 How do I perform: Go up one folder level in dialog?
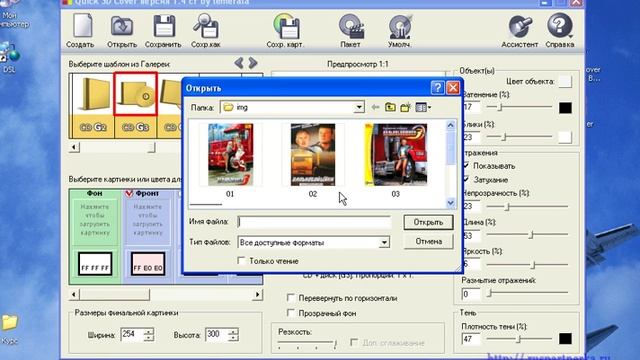point(390,107)
